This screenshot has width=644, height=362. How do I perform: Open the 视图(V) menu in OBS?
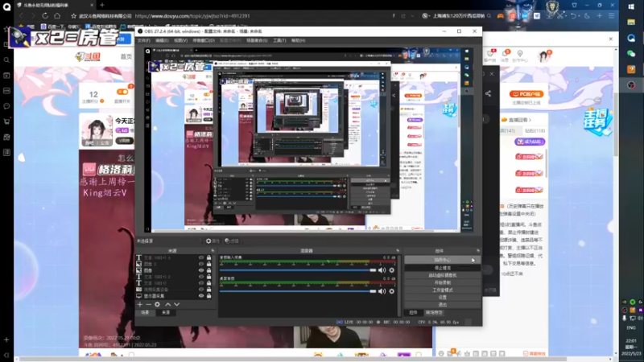[x=180, y=41]
